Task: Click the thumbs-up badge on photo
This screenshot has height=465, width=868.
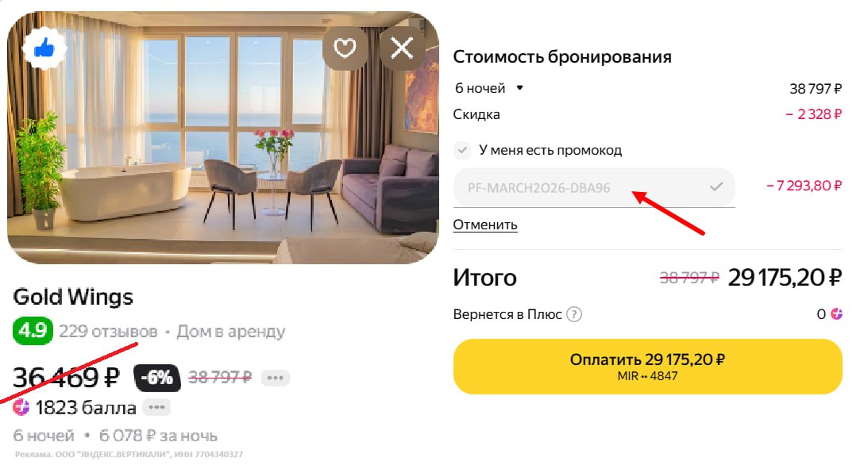Action: [44, 49]
